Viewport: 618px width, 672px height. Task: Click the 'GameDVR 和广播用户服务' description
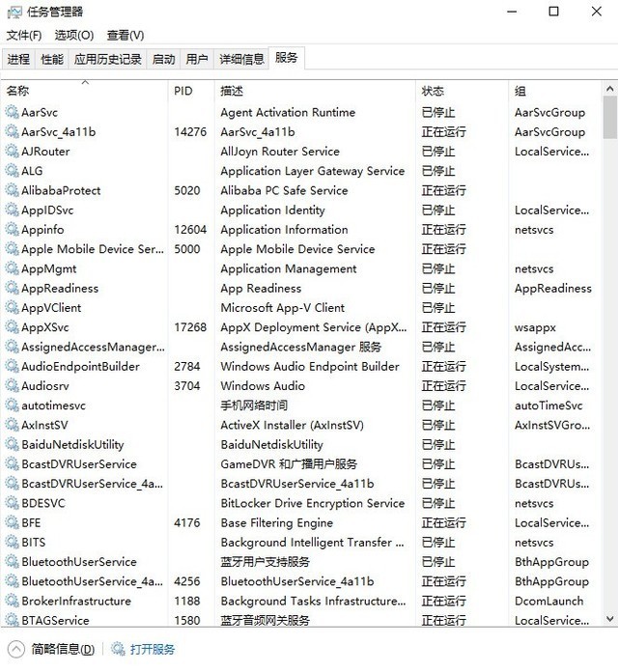(x=289, y=464)
